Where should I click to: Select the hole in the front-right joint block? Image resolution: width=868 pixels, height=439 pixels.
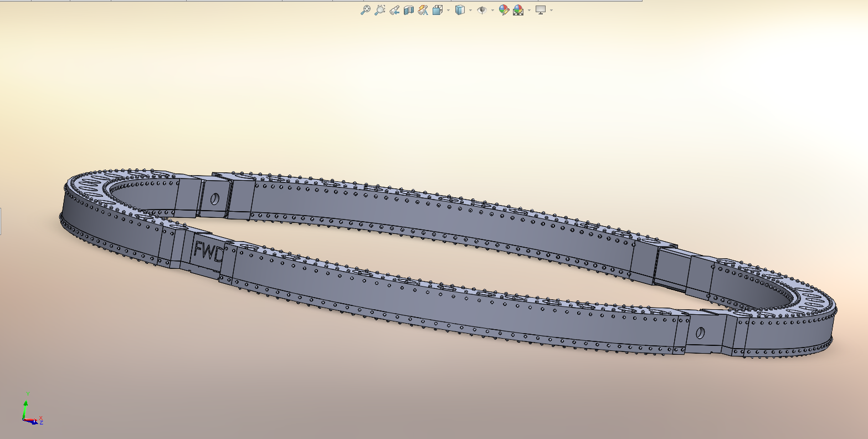pyautogui.click(x=701, y=333)
